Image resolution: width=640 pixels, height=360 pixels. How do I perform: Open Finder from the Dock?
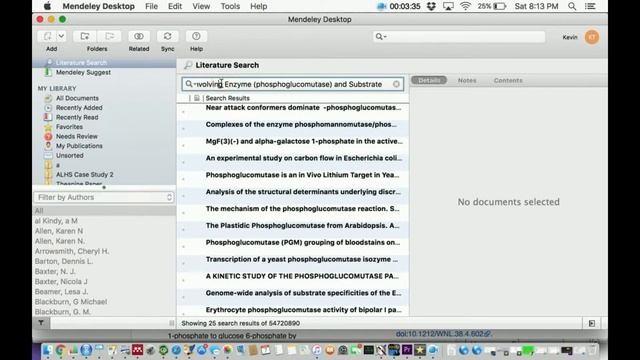[47, 350]
